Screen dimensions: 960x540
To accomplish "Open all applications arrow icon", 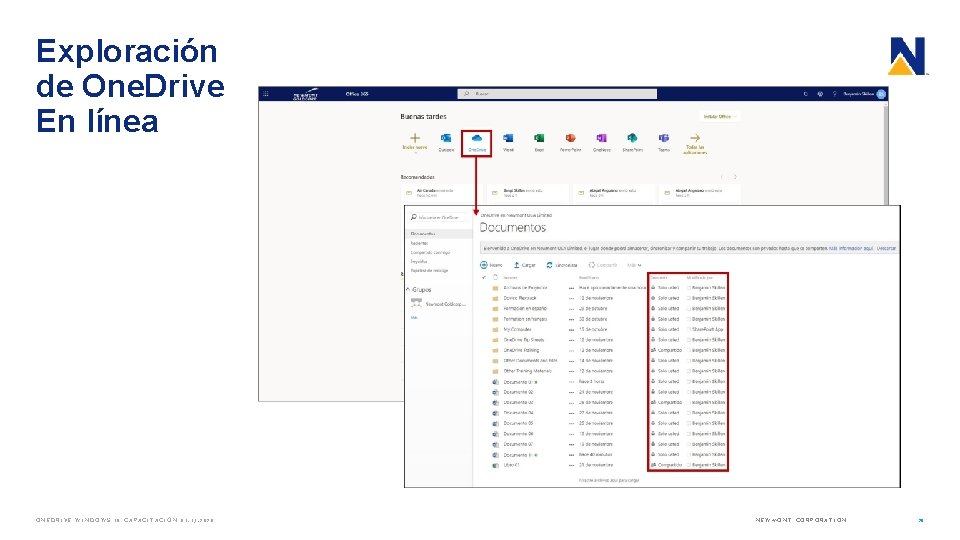I will (695, 138).
